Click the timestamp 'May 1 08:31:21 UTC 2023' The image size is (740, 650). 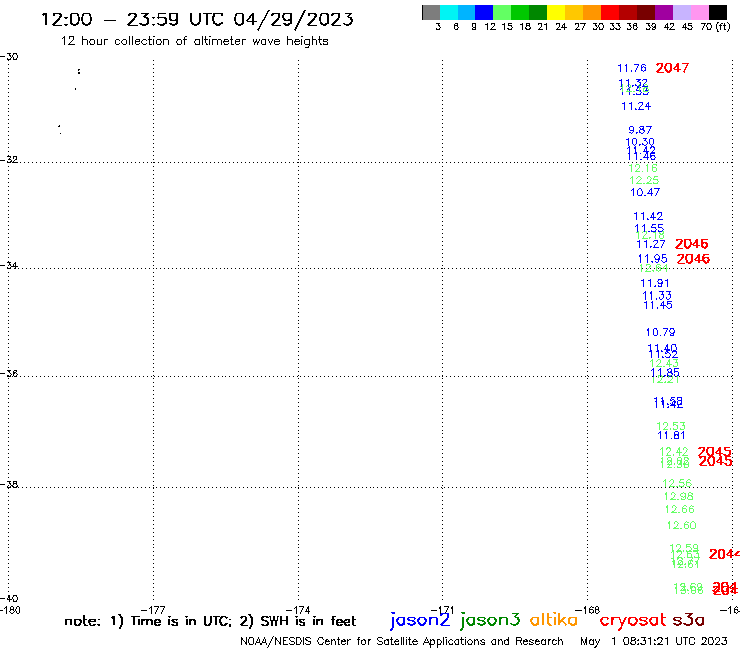[x=654, y=641]
